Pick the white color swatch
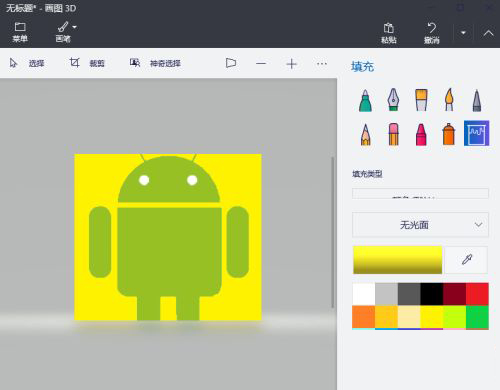 click(364, 294)
